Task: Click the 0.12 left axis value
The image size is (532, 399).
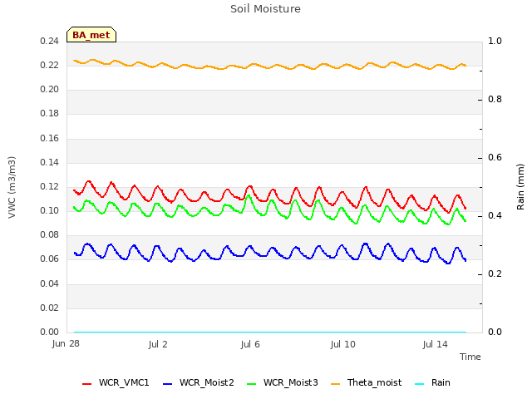Action: click(49, 186)
